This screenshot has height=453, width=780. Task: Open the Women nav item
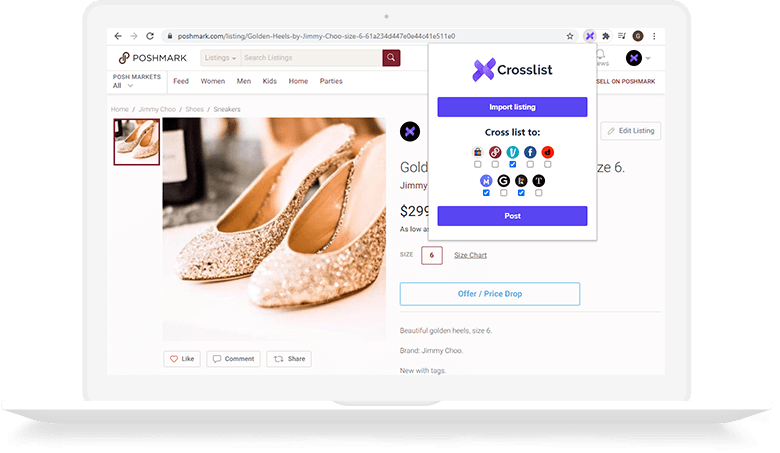(213, 81)
